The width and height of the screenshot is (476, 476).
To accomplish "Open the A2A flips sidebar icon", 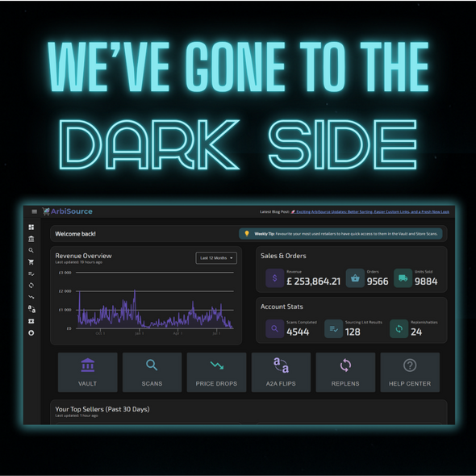I will click(x=31, y=309).
